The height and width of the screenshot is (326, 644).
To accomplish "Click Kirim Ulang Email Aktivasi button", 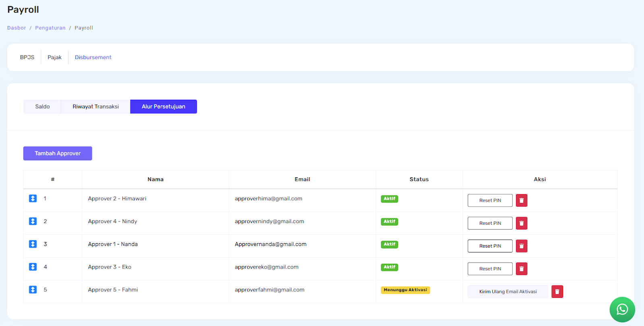I will 508,291.
